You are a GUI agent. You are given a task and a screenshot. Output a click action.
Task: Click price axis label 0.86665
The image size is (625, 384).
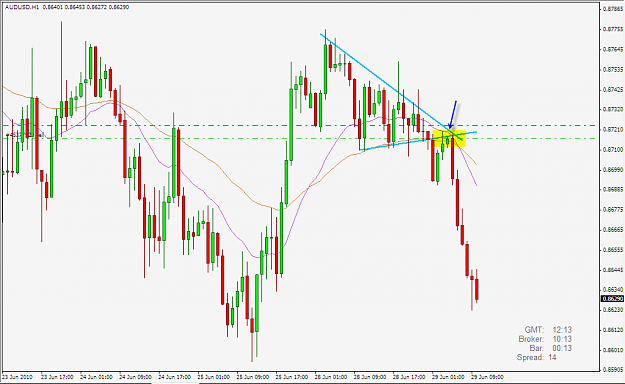pos(613,230)
